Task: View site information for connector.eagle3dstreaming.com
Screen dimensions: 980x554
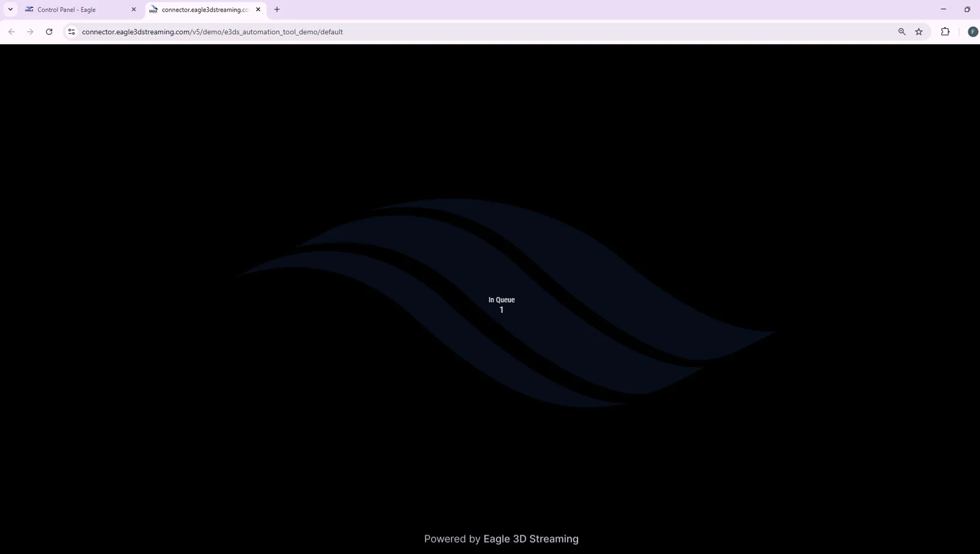Action: [x=72, y=32]
